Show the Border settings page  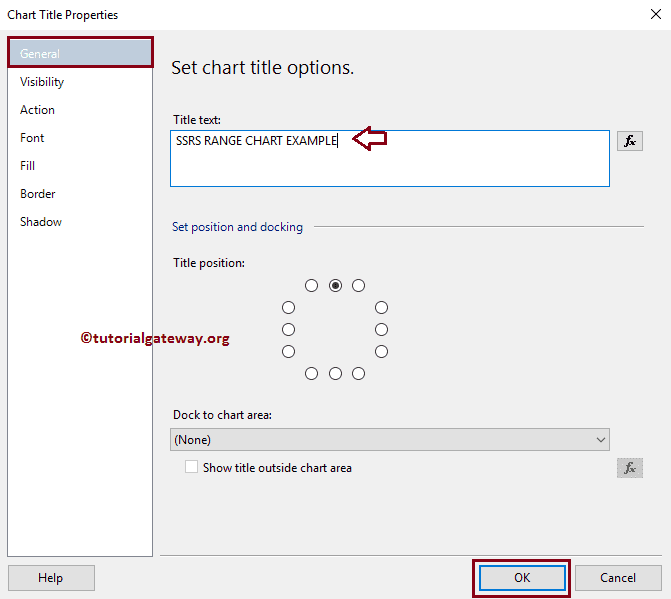pos(38,194)
